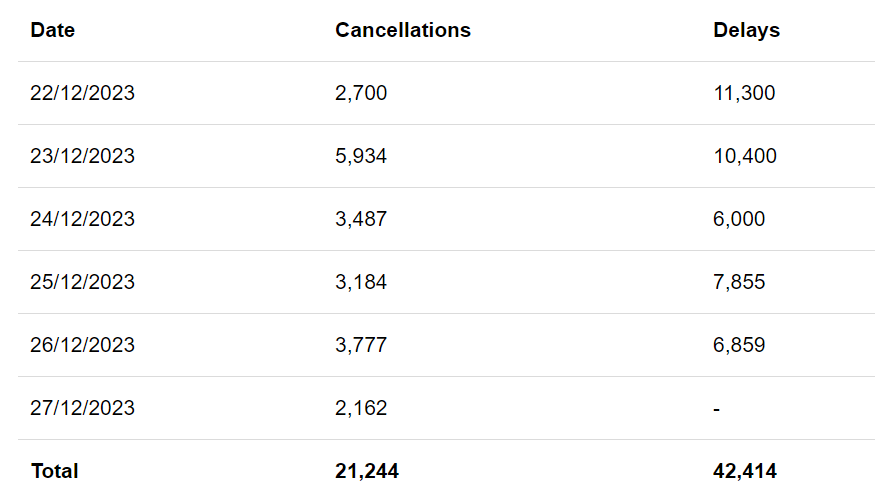Select the 23/12/2023 date cell
The image size is (875, 499).
point(83,156)
